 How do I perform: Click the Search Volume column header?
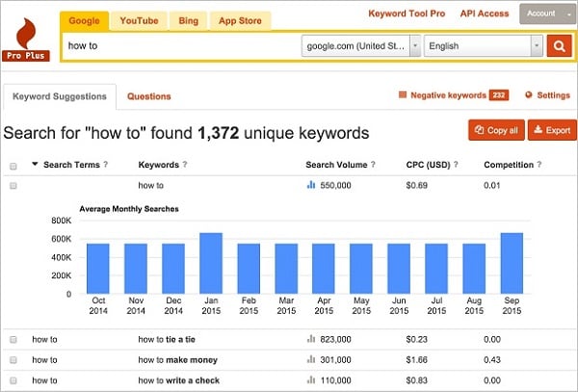(x=336, y=165)
